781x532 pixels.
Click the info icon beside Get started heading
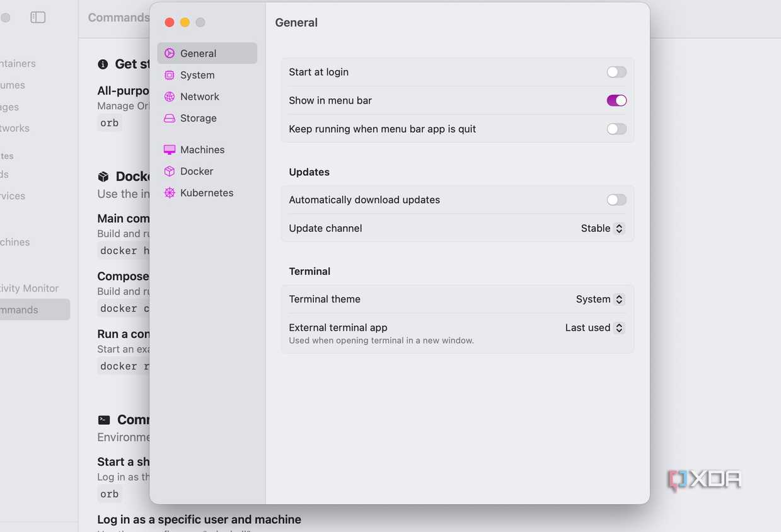click(103, 64)
